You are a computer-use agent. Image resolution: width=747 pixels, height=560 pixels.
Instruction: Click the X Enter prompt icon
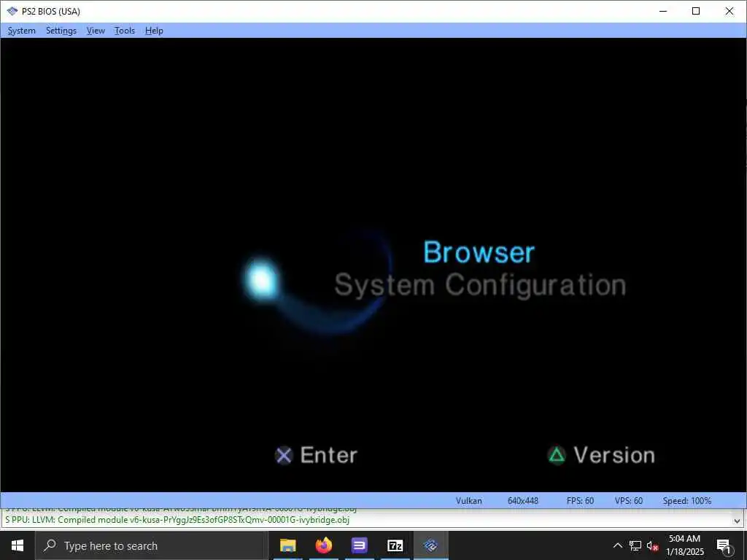[x=284, y=456]
